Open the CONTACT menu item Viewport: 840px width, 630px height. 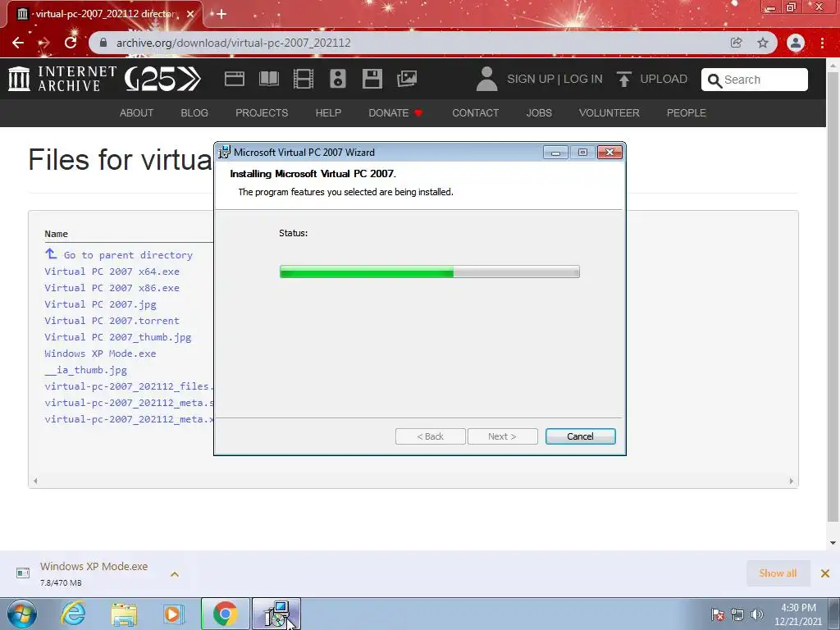coord(475,113)
